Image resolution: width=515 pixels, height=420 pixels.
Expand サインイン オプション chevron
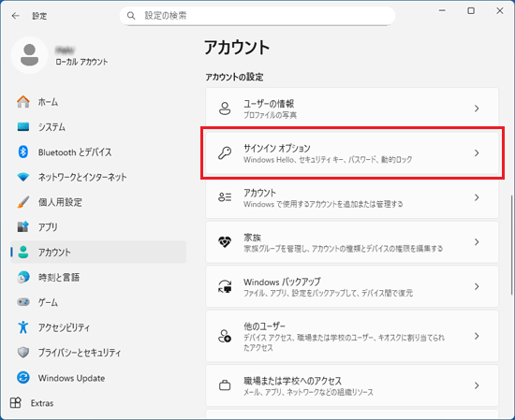[x=477, y=152]
